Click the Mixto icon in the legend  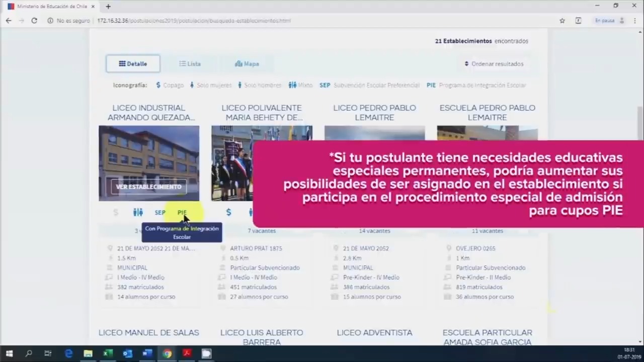[292, 85]
